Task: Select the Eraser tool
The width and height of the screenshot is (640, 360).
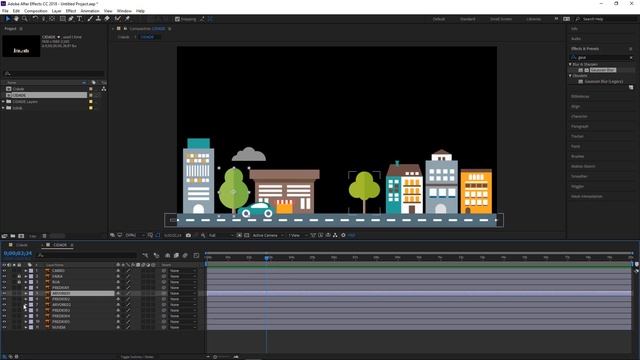Action: pyautogui.click(x=107, y=19)
